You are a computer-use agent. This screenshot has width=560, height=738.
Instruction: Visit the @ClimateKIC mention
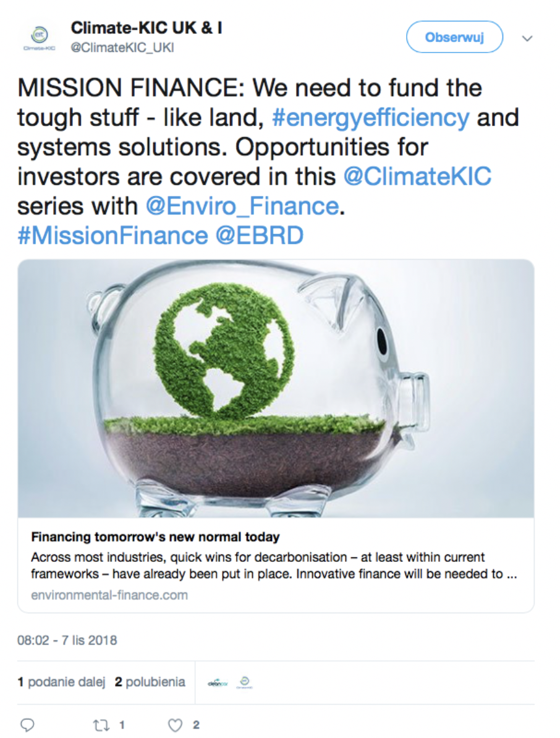tap(417, 177)
